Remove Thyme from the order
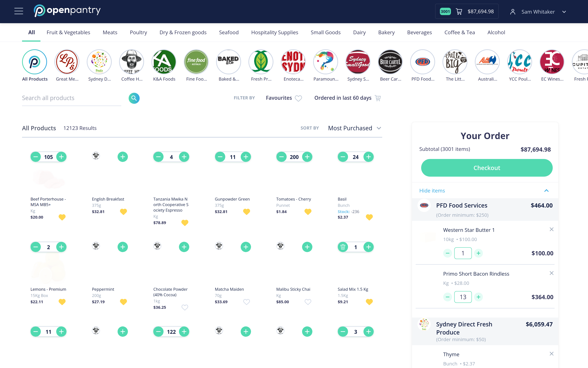 (x=552, y=354)
